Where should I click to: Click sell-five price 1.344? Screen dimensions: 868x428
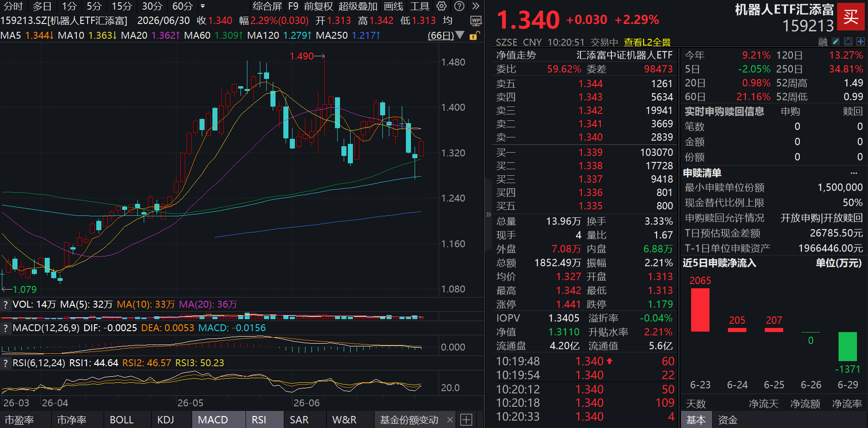tap(591, 84)
